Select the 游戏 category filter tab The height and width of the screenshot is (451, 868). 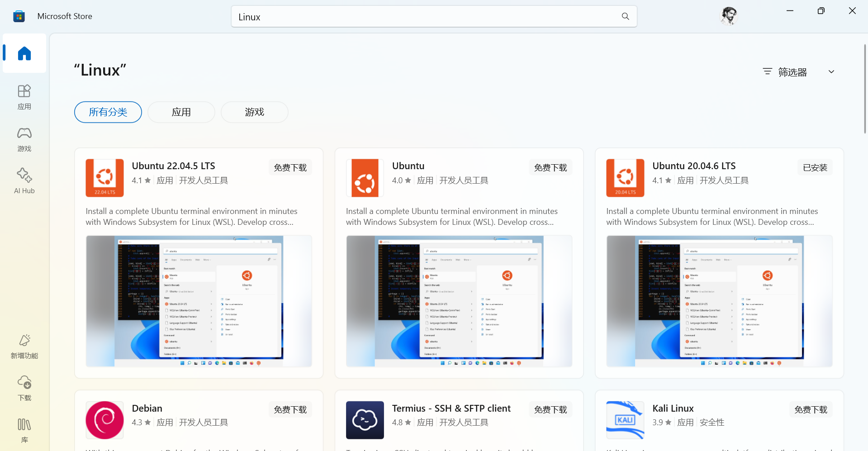255,112
